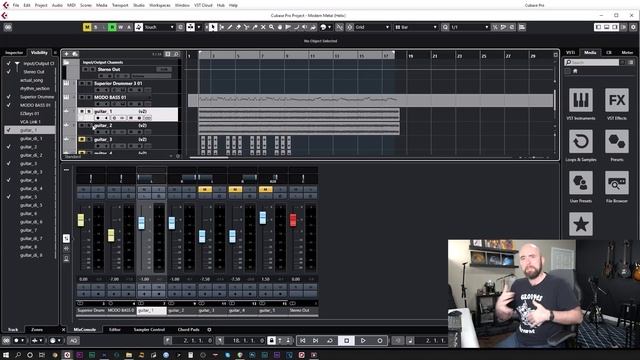Toggle global Read automation R button
Screen dimensions: 640x360
point(112,27)
